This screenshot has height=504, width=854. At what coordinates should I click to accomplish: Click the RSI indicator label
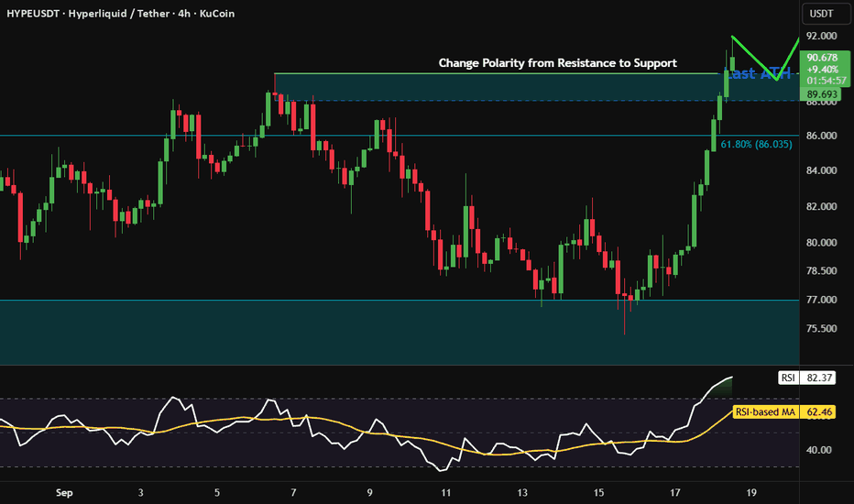[788, 378]
